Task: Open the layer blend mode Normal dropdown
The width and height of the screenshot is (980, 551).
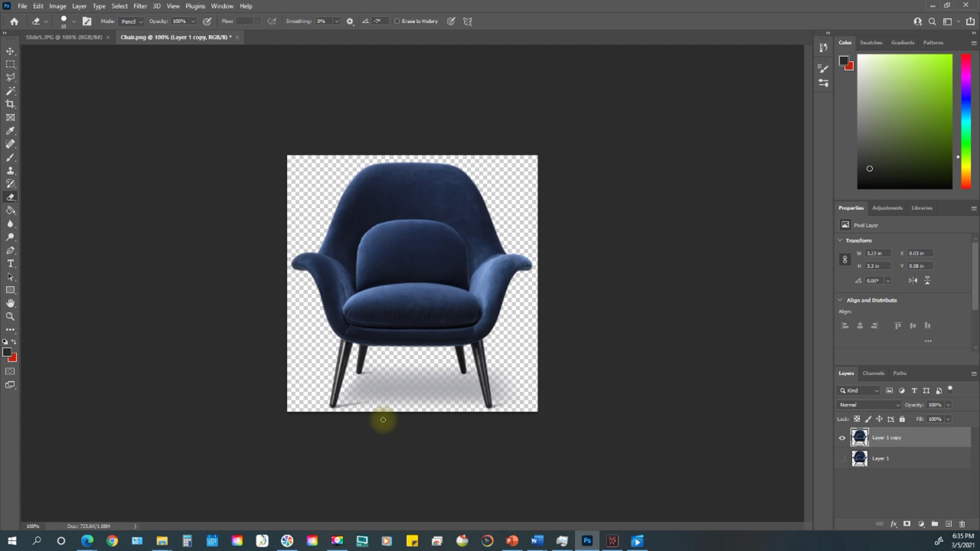Action: 868,405
